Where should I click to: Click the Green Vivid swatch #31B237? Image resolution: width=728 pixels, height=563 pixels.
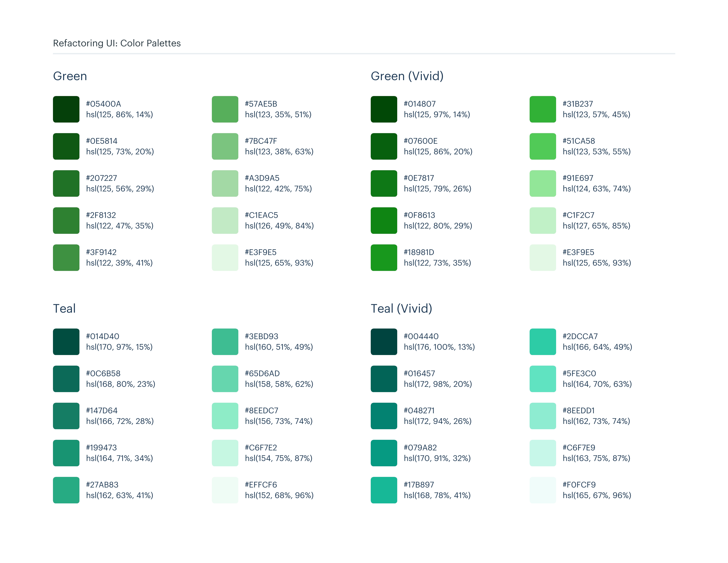[543, 109]
